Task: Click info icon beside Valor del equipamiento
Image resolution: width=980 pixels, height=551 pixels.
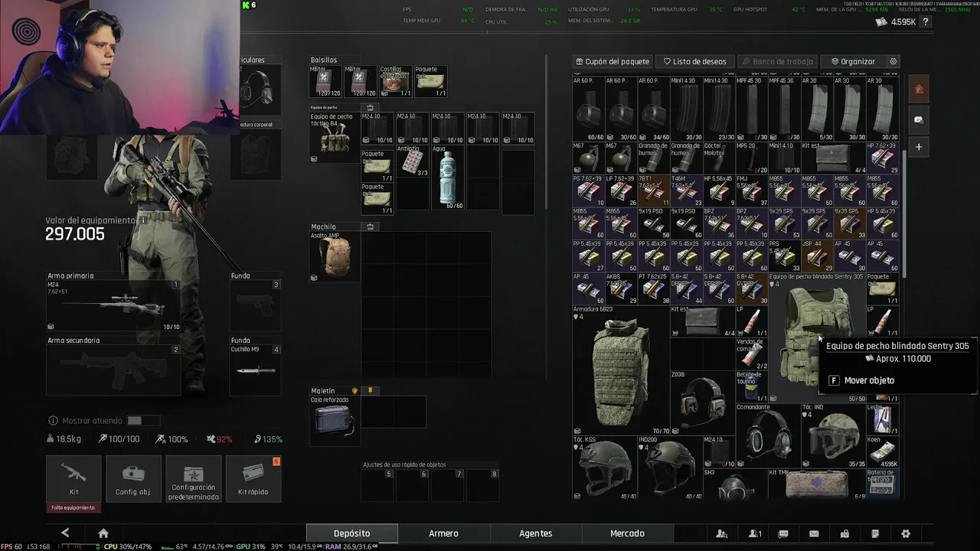Action: (x=142, y=220)
